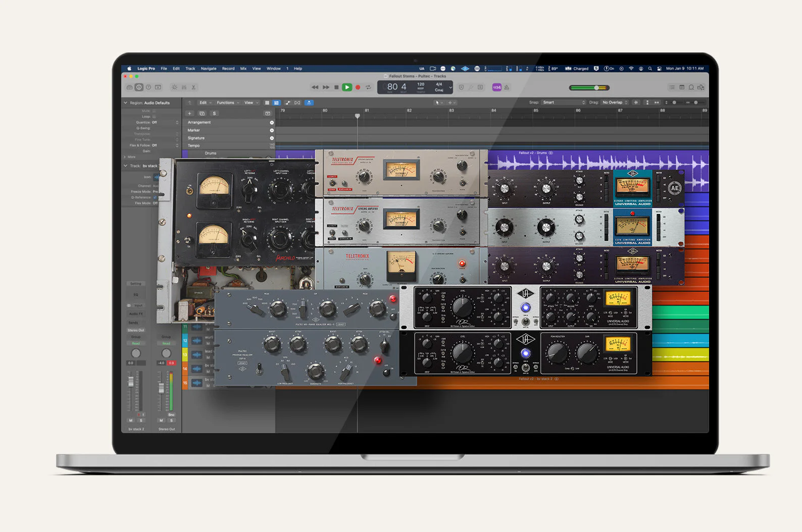The height and width of the screenshot is (532, 802).
Task: Click the Stop button in transport
Action: click(336, 87)
